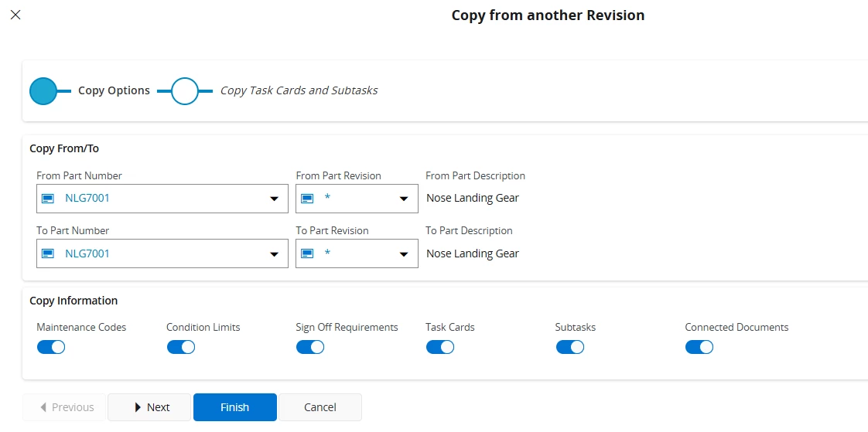The height and width of the screenshot is (432, 868).
Task: Expand the To Part Number dropdown arrow
Action: [274, 254]
